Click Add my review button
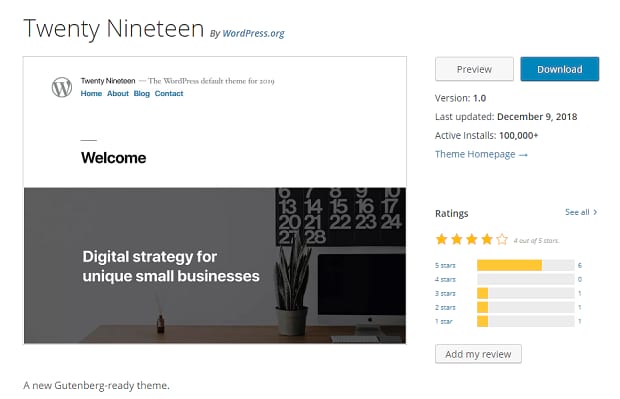This screenshot has height=399, width=620. (x=478, y=354)
